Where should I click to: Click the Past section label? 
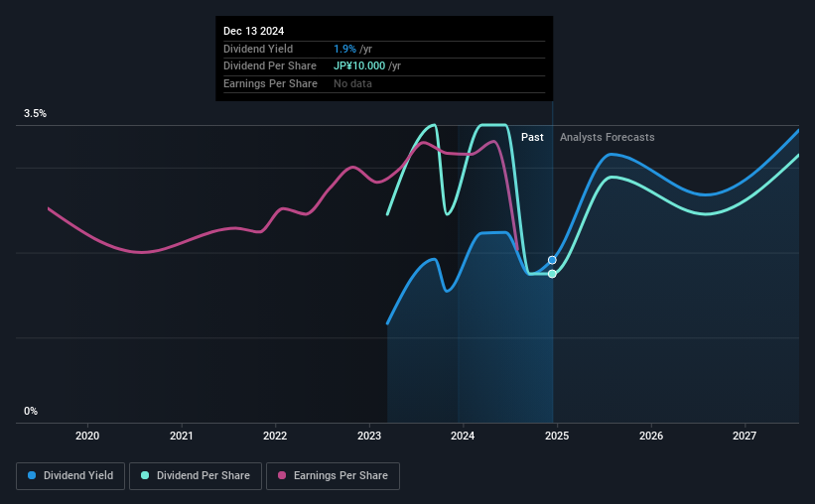[532, 137]
